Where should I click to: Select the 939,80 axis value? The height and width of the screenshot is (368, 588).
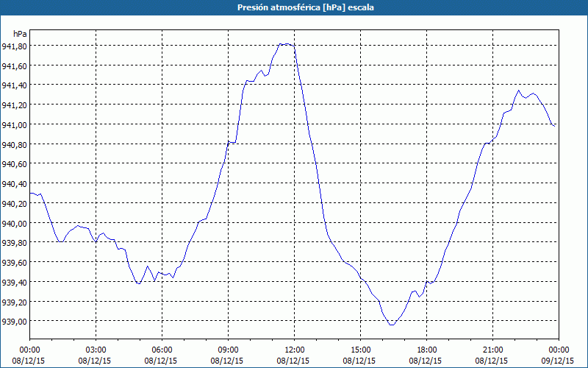14,243
